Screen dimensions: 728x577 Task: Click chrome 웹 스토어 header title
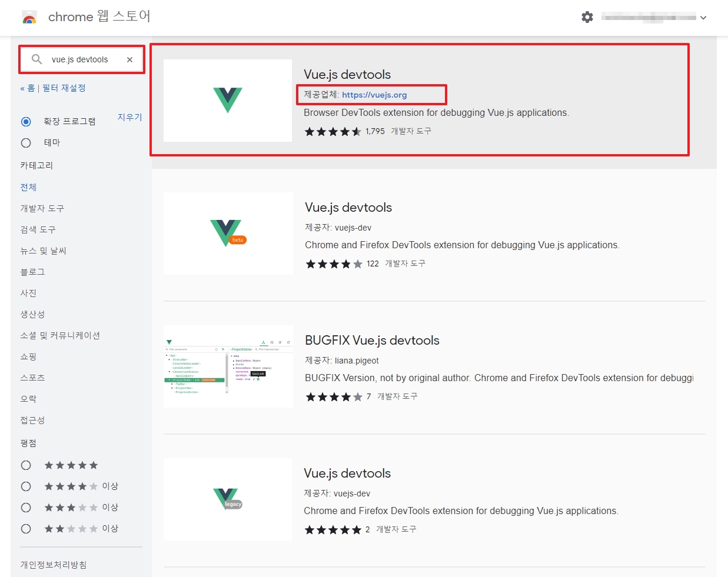pyautogui.click(x=99, y=16)
